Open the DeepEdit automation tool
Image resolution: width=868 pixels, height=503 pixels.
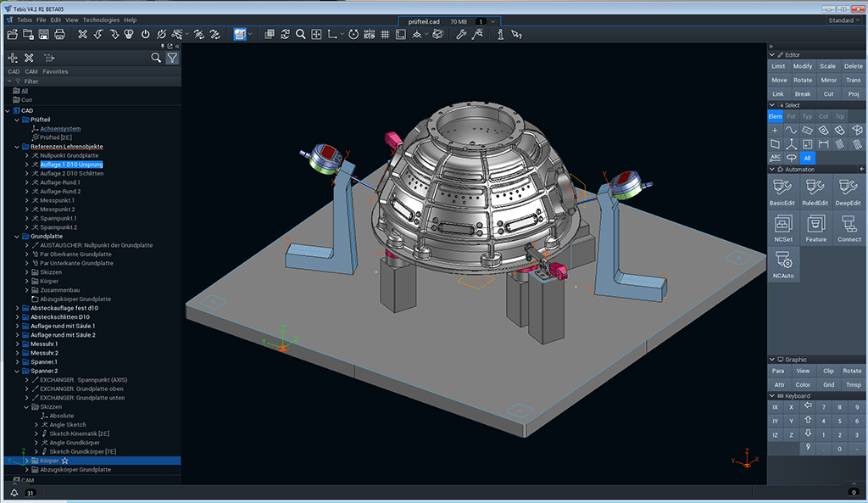(x=848, y=192)
